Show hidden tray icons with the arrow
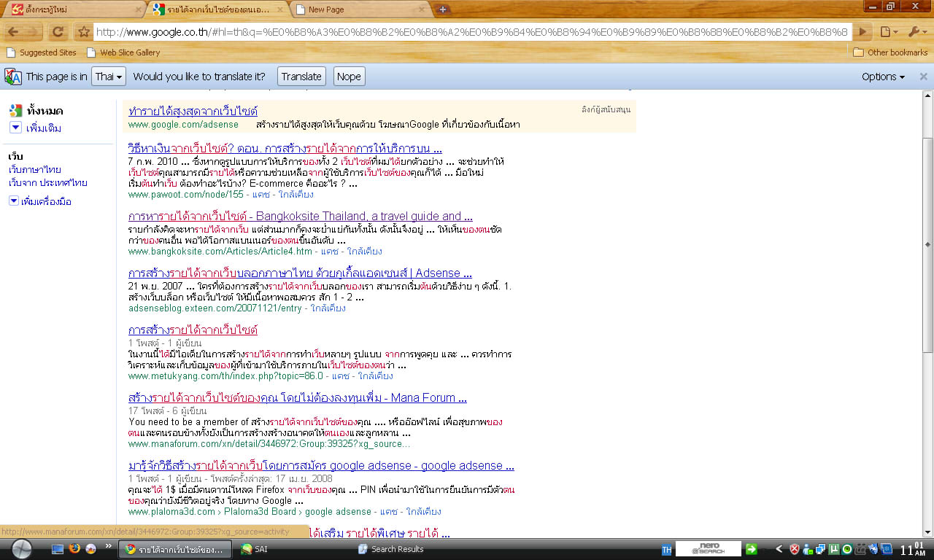The height and width of the screenshot is (560, 934). [779, 549]
